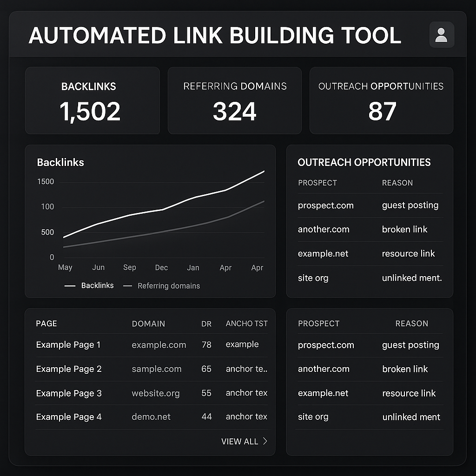The width and height of the screenshot is (476, 476).
Task: Select the Example Page 1 row
Action: point(68,345)
